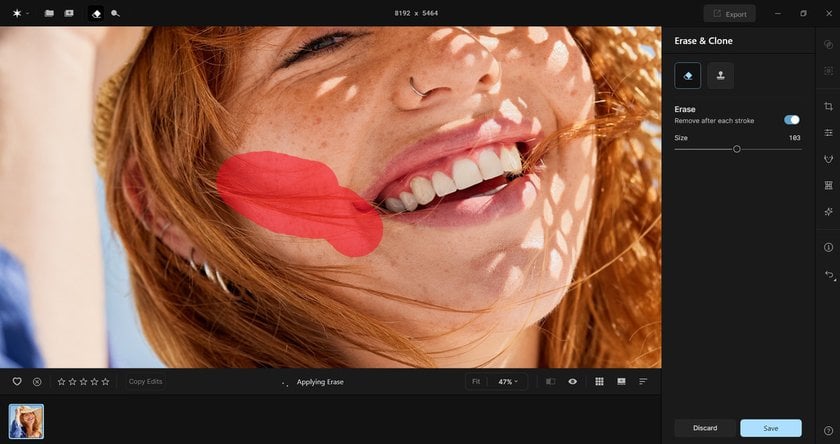Open the dashed-square selection panel icon
This screenshot has height=444, width=840.
pyautogui.click(x=828, y=71)
